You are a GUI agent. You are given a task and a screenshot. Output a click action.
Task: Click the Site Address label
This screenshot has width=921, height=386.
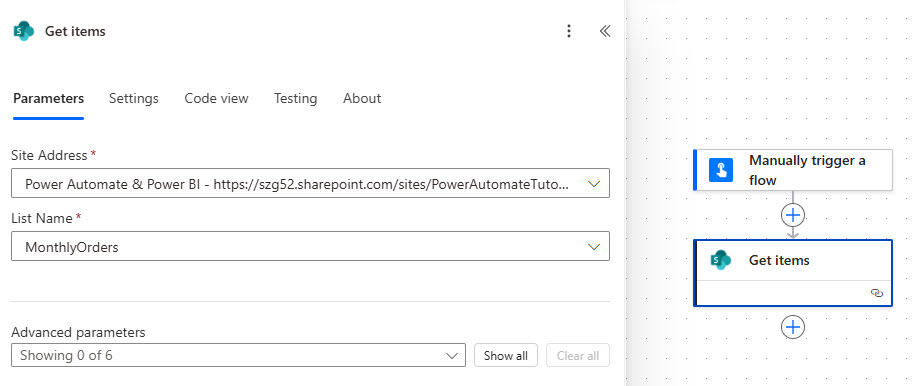pos(49,156)
